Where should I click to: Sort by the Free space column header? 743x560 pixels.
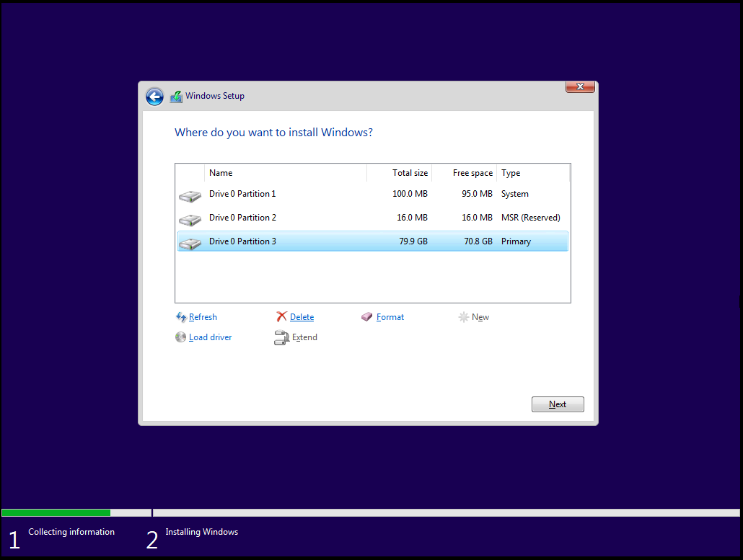click(464, 173)
